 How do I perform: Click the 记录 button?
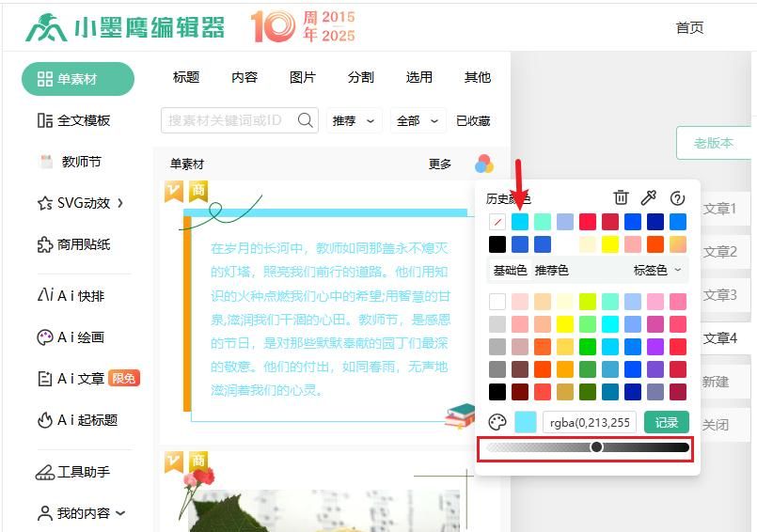(x=667, y=422)
